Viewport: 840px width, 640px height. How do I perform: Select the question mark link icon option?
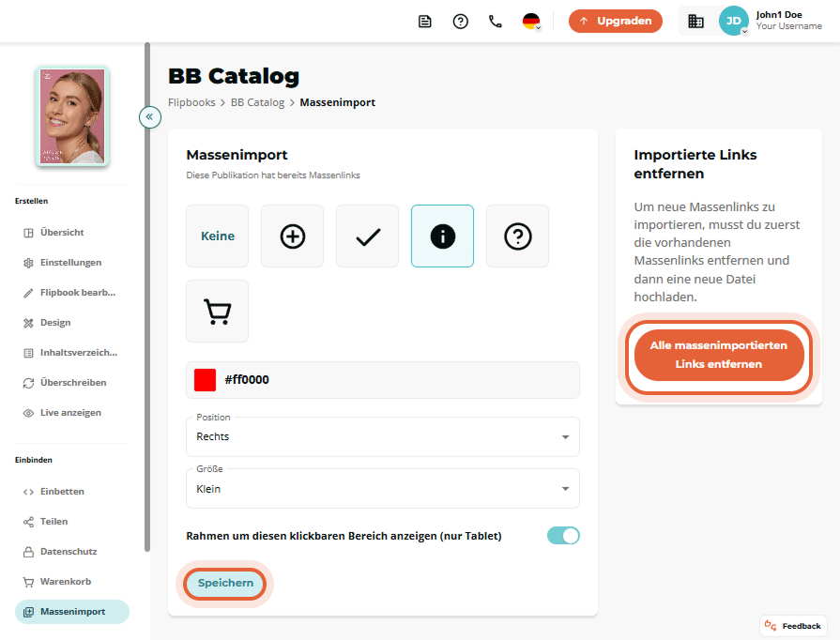[x=517, y=236]
